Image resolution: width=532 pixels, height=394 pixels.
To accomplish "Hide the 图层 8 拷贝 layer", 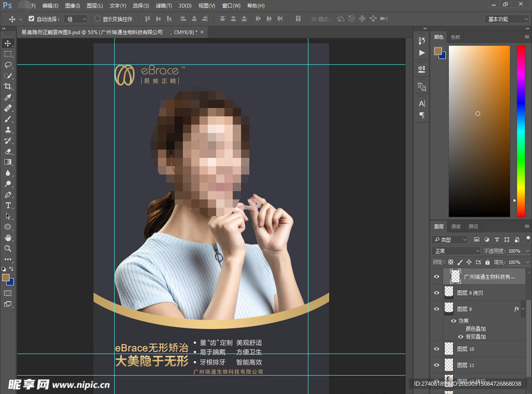I will point(436,293).
